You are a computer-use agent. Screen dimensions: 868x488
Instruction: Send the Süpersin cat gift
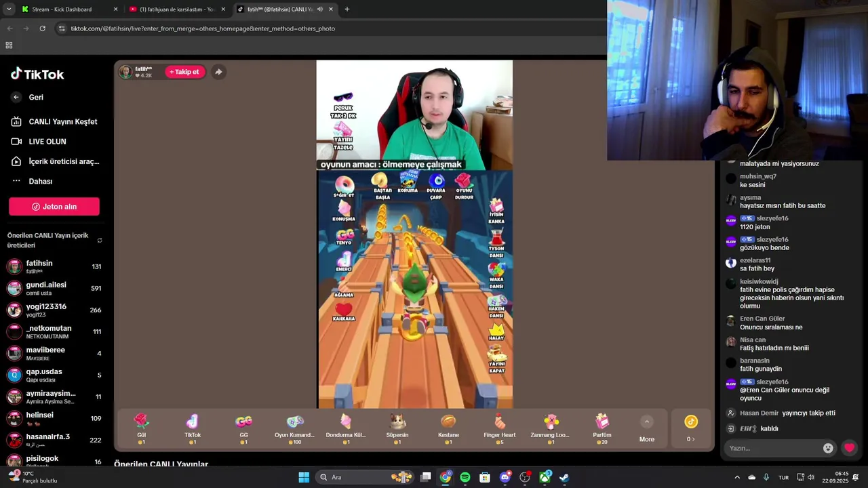point(397,428)
